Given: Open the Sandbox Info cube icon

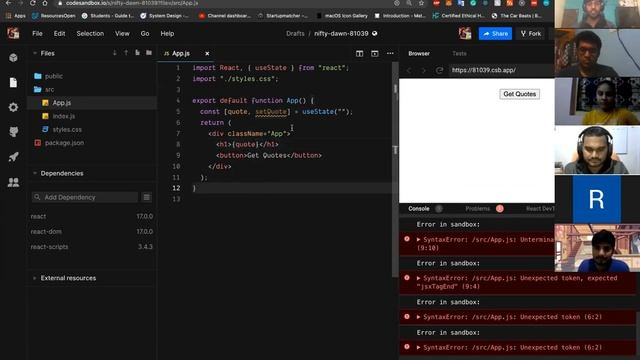Looking at the screenshot, I should [x=13, y=58].
